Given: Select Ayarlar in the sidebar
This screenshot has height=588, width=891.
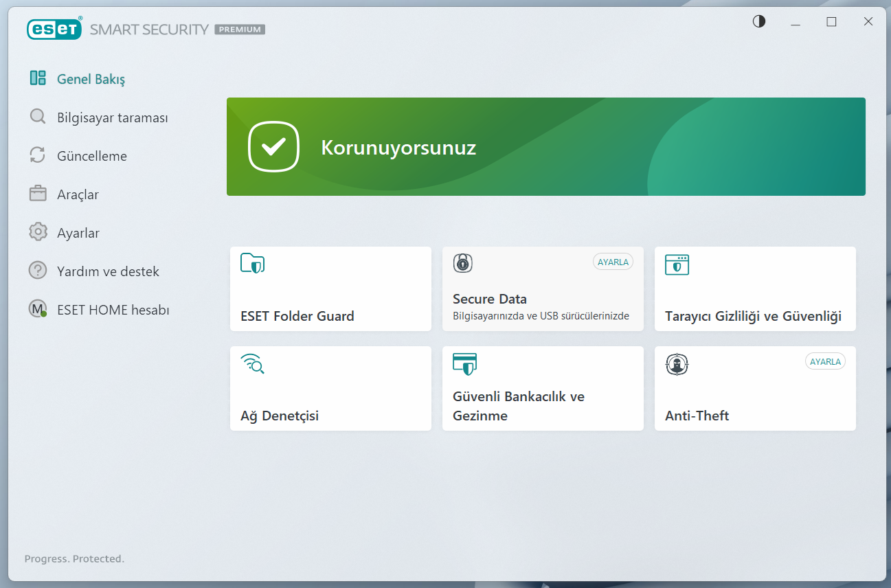Looking at the screenshot, I should click(x=78, y=233).
